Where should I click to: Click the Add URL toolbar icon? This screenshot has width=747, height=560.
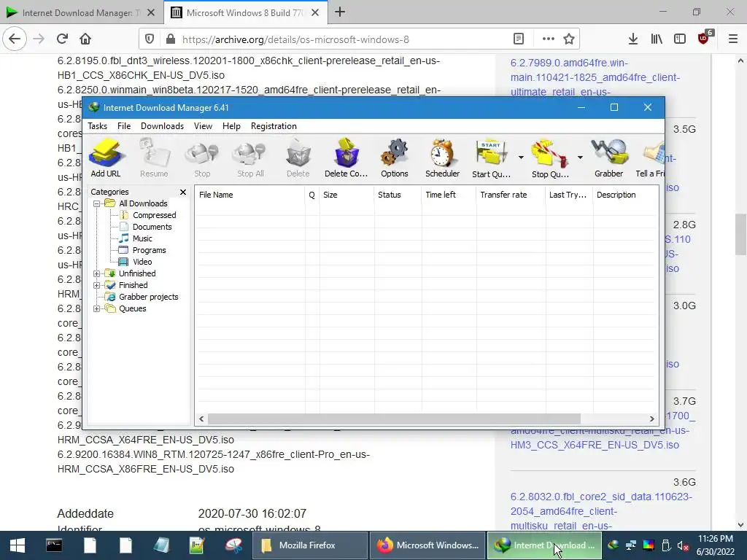106,158
